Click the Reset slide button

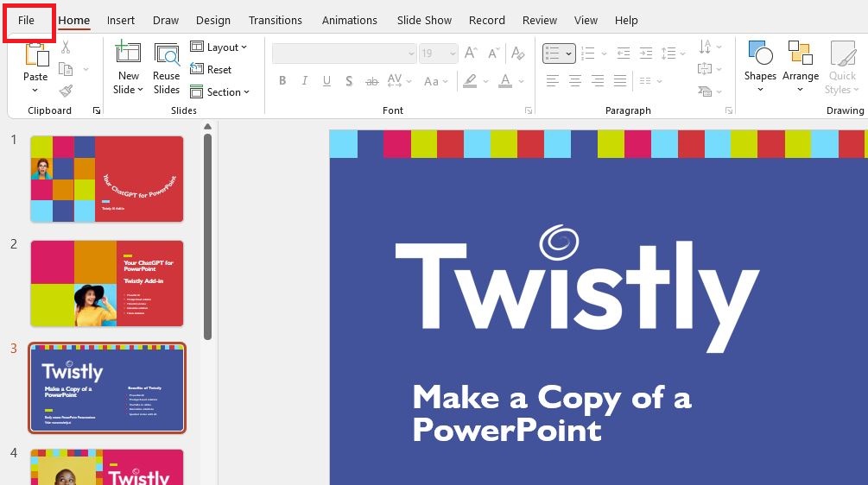211,69
